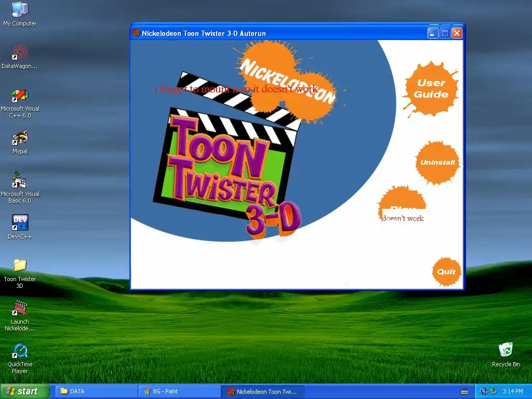The height and width of the screenshot is (399, 532).
Task: Select the QuickTime Player desktop icon
Action: [20, 358]
